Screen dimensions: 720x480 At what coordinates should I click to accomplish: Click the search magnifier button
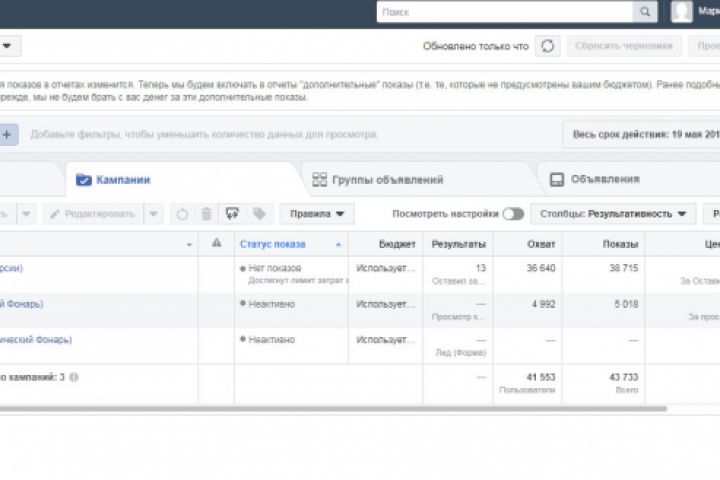click(645, 11)
